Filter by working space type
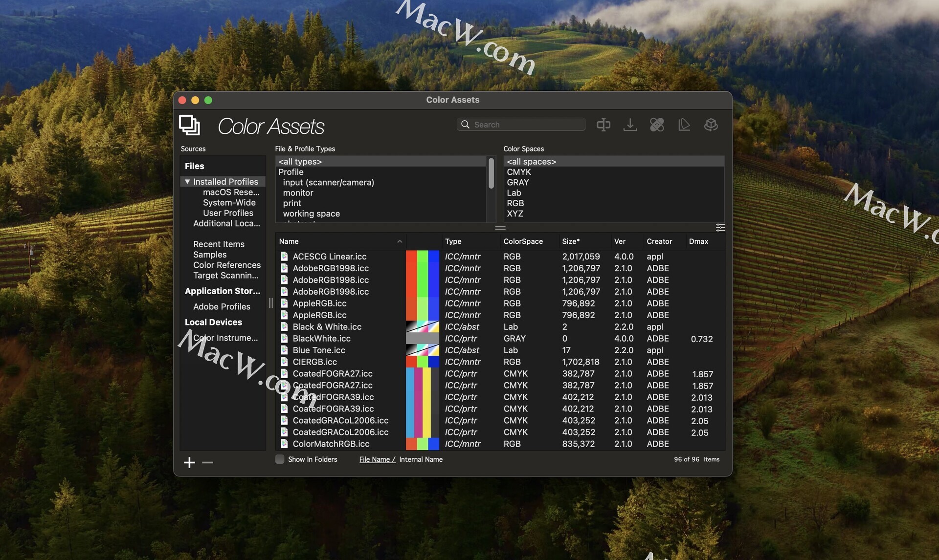The width and height of the screenshot is (939, 560). pos(311,214)
